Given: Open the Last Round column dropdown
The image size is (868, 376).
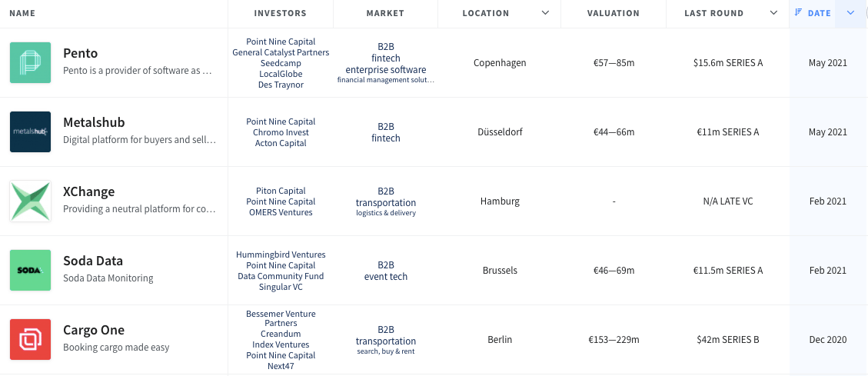Looking at the screenshot, I should tap(774, 13).
